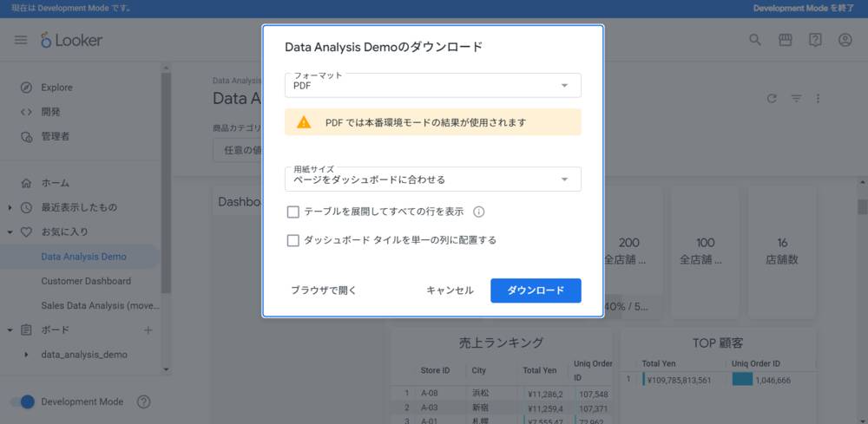868x424 pixels.
Task: Click the plus icon next to ボード
Action: pos(148,330)
